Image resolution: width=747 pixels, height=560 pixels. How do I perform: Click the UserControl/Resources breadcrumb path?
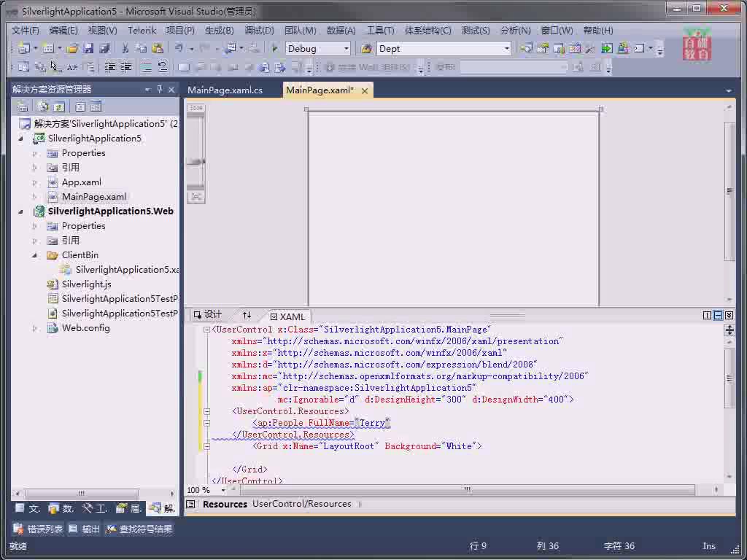pos(301,504)
